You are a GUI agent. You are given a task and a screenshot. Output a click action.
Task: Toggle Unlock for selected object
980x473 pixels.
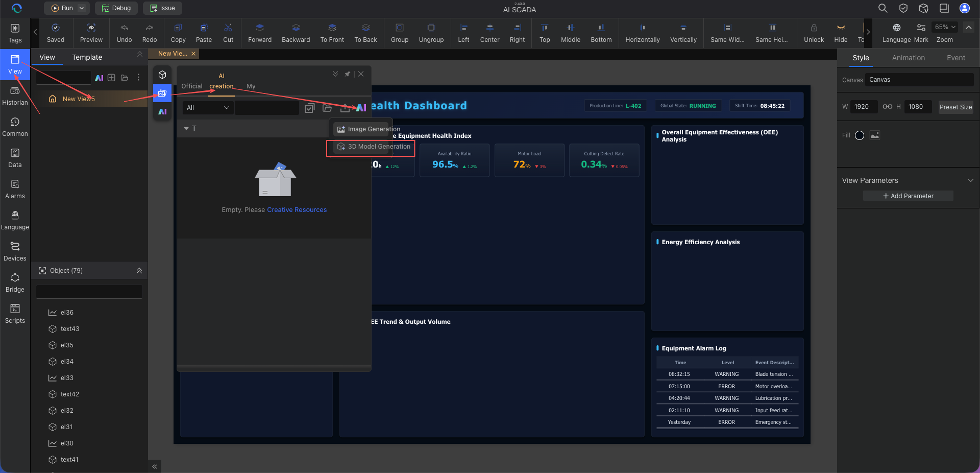click(814, 33)
